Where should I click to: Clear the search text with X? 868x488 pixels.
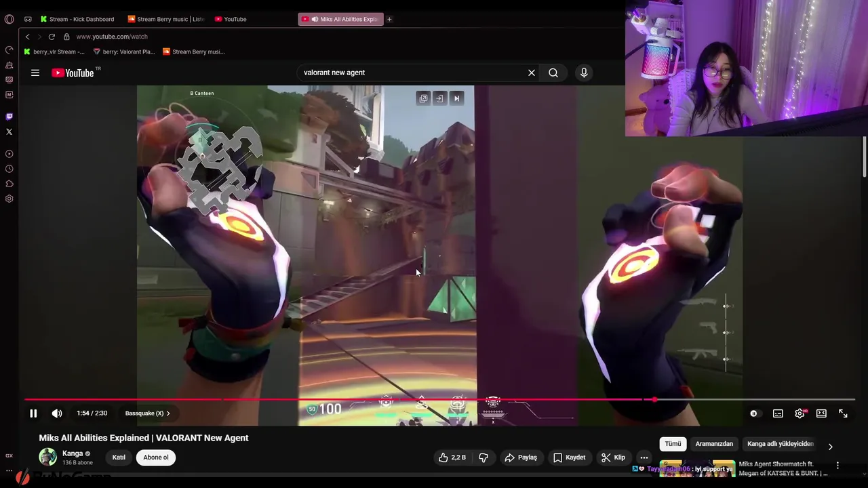coord(532,73)
